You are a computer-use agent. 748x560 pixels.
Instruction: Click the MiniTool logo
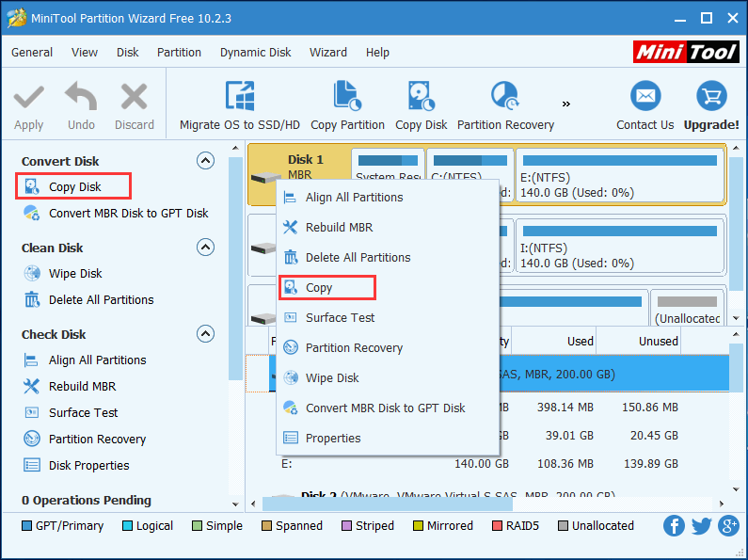click(686, 52)
